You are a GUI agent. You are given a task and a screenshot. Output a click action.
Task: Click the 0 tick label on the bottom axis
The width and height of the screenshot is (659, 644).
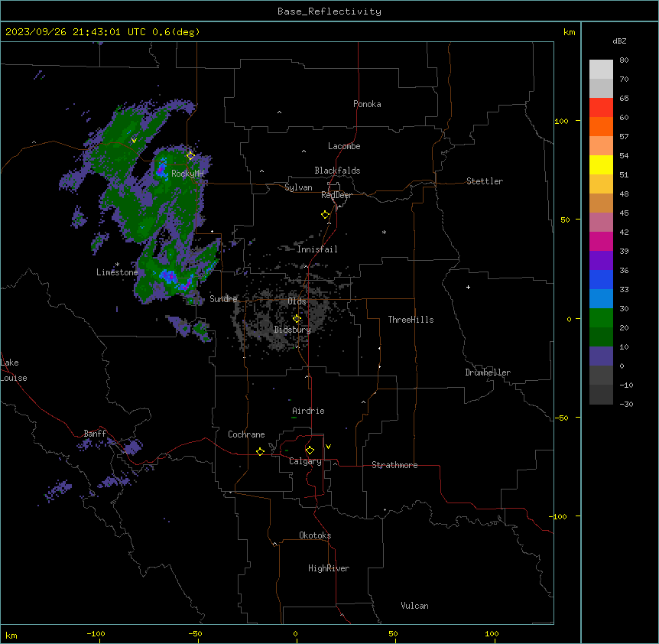pos(295,634)
